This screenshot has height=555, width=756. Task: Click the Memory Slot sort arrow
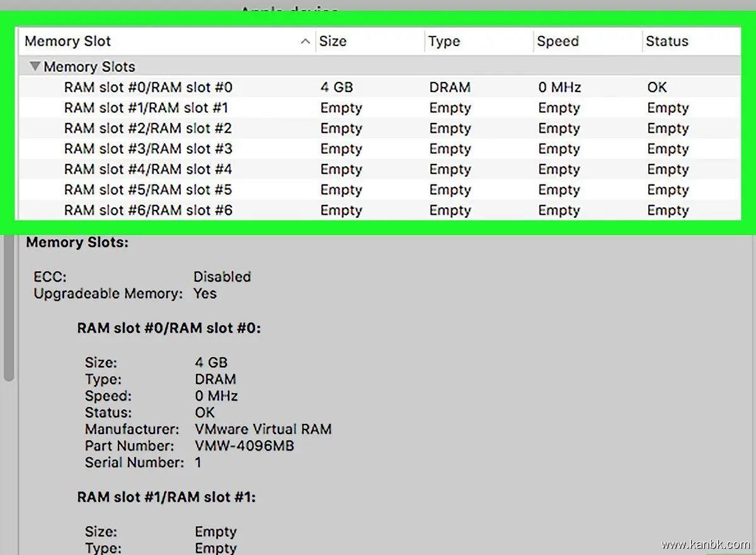[306, 42]
